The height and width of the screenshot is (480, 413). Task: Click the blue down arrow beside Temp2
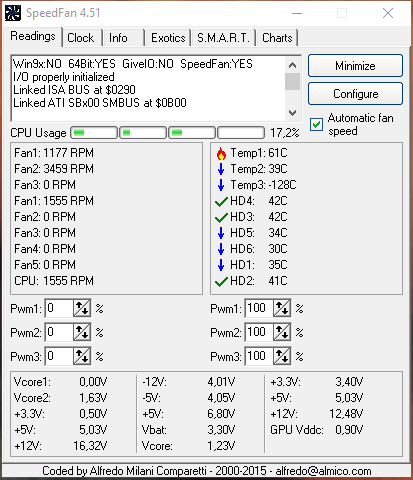(221, 169)
